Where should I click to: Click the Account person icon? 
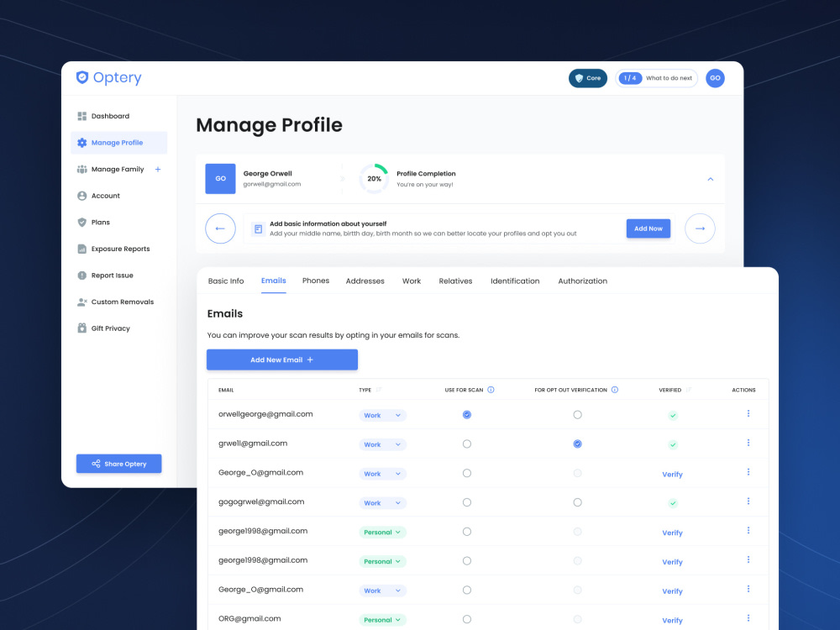coord(82,196)
